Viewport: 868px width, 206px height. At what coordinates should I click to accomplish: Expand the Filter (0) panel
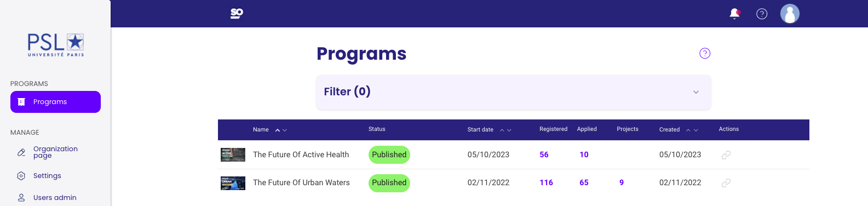click(514, 92)
